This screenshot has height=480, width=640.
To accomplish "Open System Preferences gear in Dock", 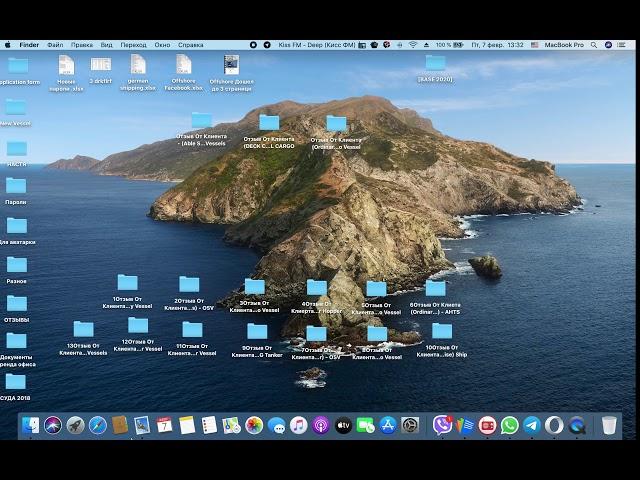I will [x=410, y=425].
